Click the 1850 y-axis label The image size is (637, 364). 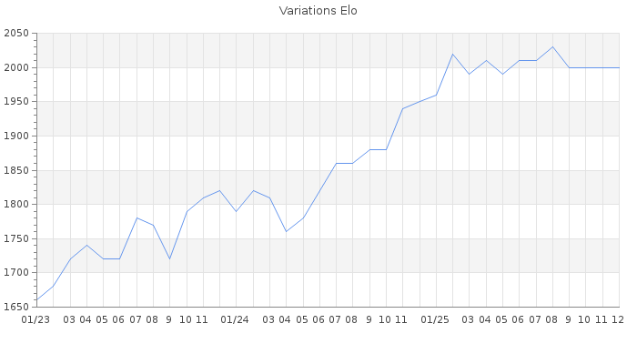pos(16,170)
